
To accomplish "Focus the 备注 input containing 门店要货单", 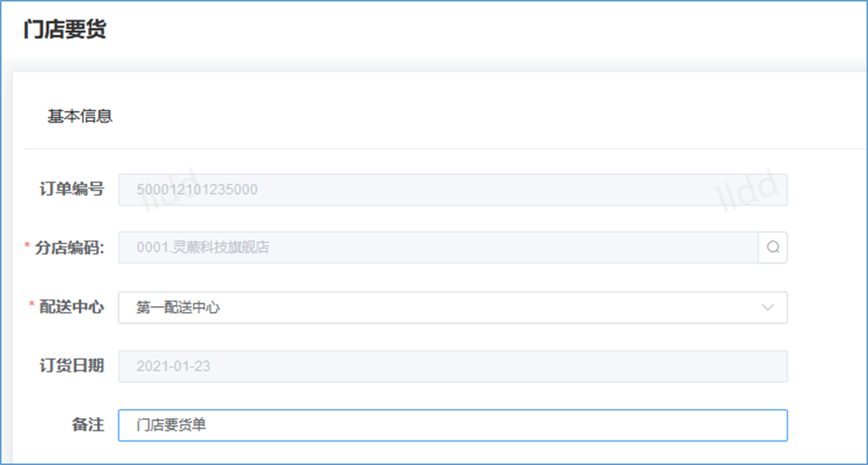I will (x=452, y=425).
